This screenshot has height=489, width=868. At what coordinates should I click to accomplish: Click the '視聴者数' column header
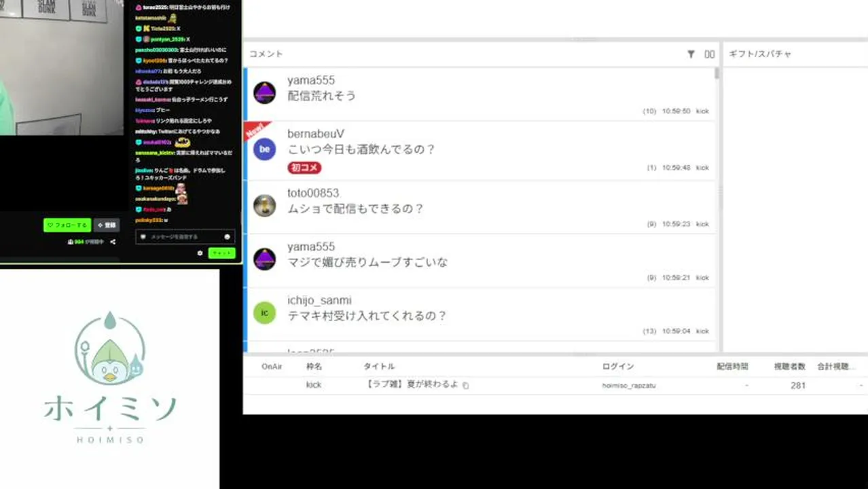pos(790,366)
